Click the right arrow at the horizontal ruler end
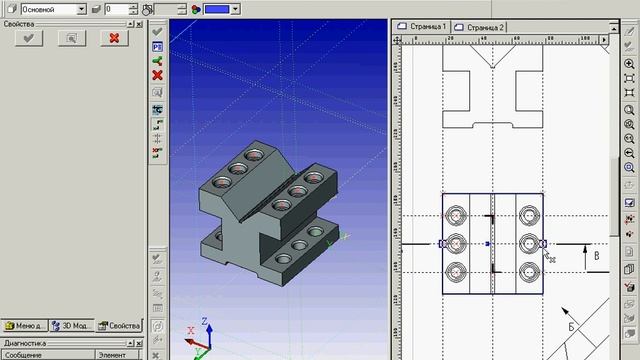The width and height of the screenshot is (640, 360). [x=604, y=40]
